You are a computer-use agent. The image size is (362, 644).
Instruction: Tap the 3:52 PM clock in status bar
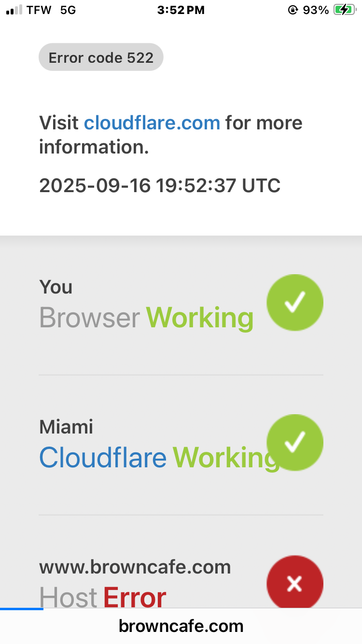click(x=181, y=10)
